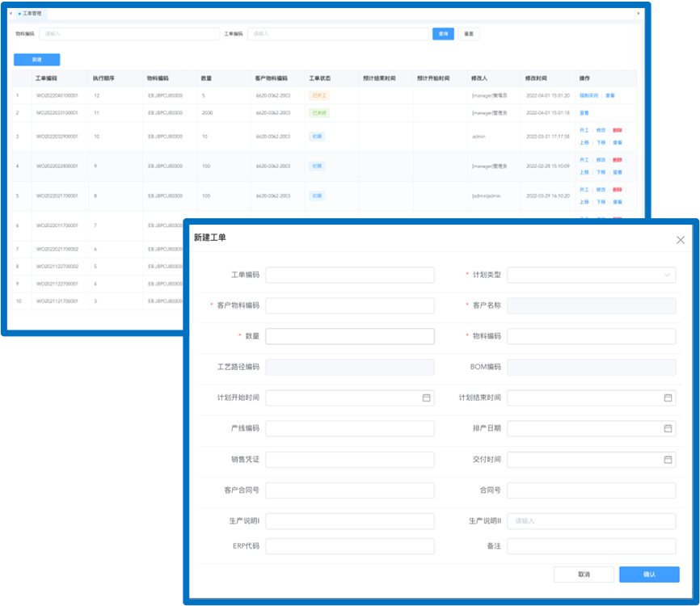Focus the 物料编码 search field at top
The image size is (700, 606).
[x=129, y=34]
